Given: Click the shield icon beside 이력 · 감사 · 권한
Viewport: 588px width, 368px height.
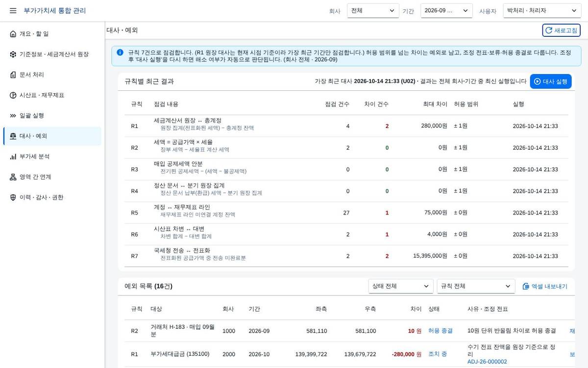Looking at the screenshot, I should click(x=13, y=197).
